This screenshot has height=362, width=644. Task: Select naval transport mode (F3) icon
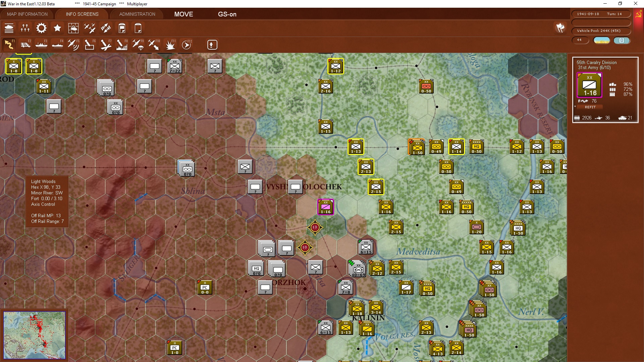41,45
